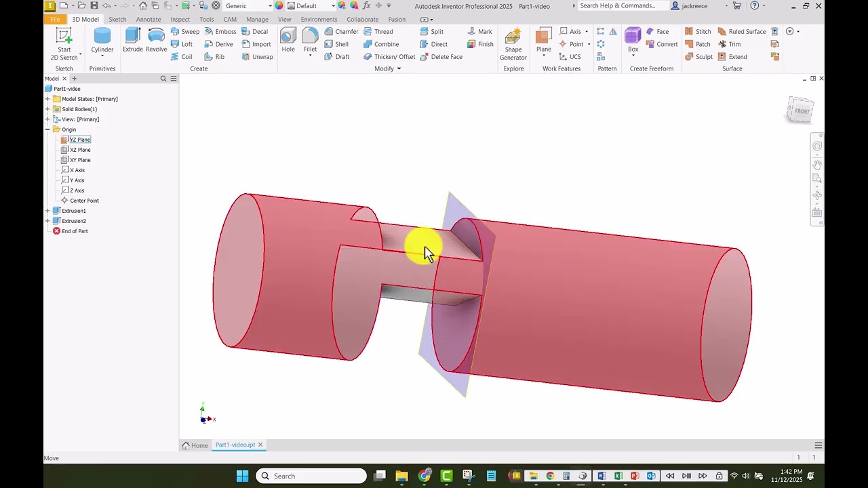868x488 pixels.
Task: Open the Annotate ribbon tab
Action: pyautogui.click(x=149, y=19)
